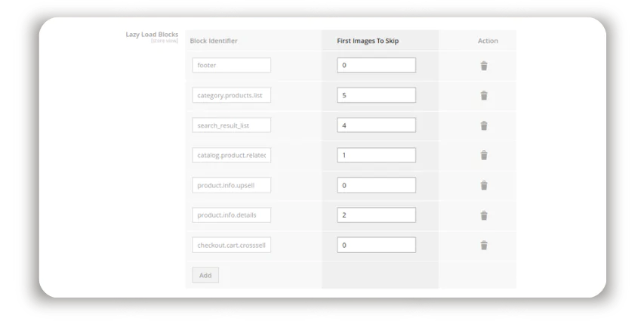Focus the product.info.upsell identifier field
Viewport: 644px width, 321px height.
pos(231,185)
